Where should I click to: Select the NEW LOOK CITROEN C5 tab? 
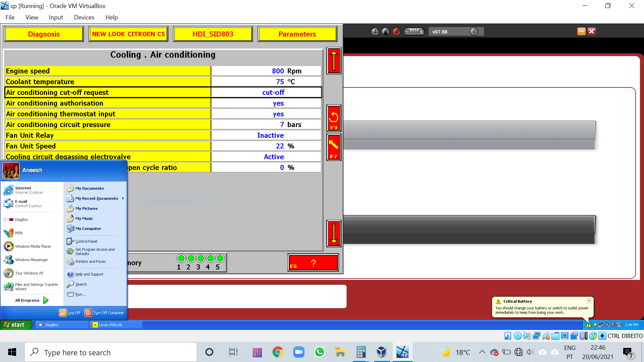(x=128, y=34)
